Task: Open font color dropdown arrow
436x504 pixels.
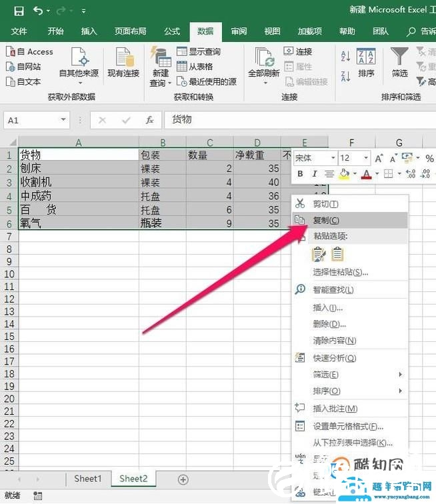Action: (377, 174)
